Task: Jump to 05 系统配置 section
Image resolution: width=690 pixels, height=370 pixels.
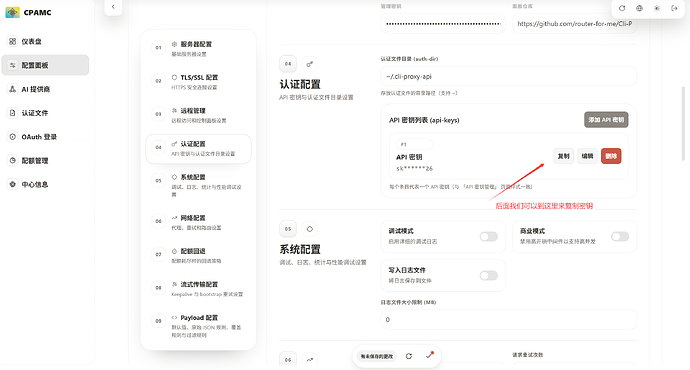Action: pyautogui.click(x=198, y=185)
